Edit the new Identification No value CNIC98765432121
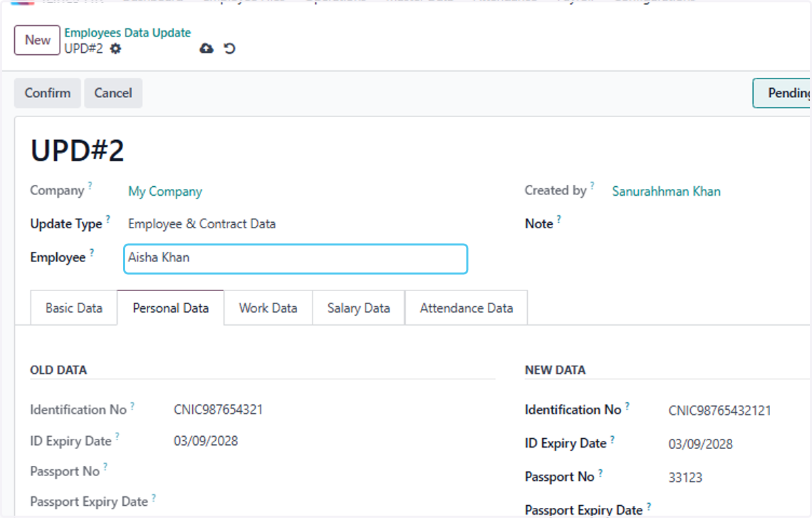This screenshot has height=518, width=812. 719,410
